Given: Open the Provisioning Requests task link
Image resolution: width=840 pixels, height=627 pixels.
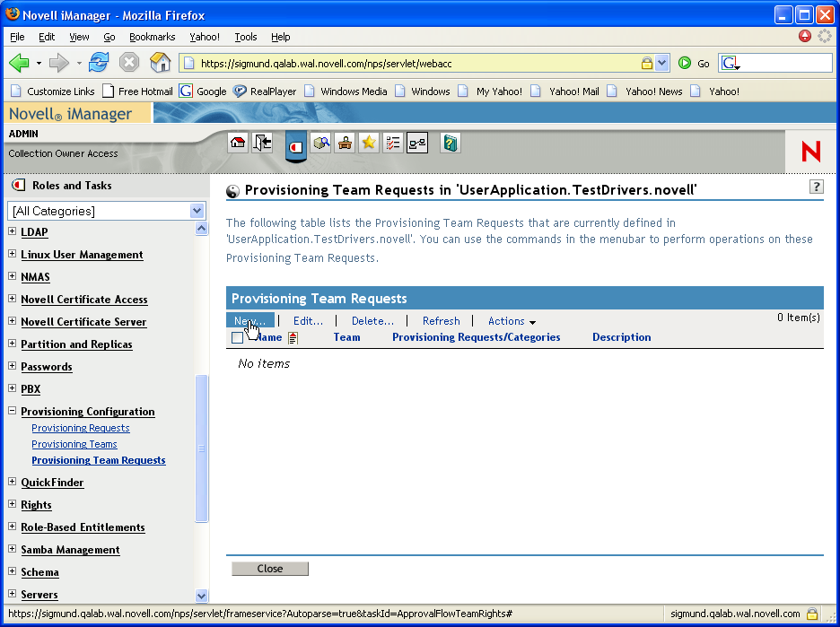Looking at the screenshot, I should coord(81,428).
